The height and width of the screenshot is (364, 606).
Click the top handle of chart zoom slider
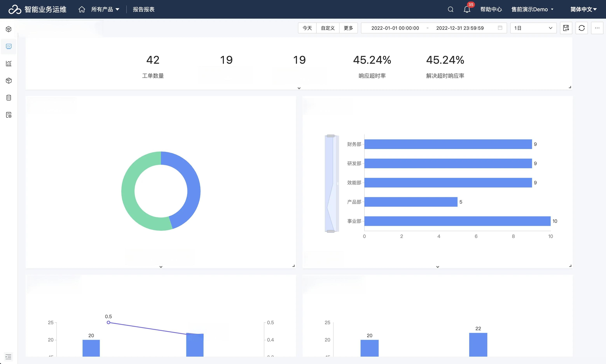(x=331, y=136)
